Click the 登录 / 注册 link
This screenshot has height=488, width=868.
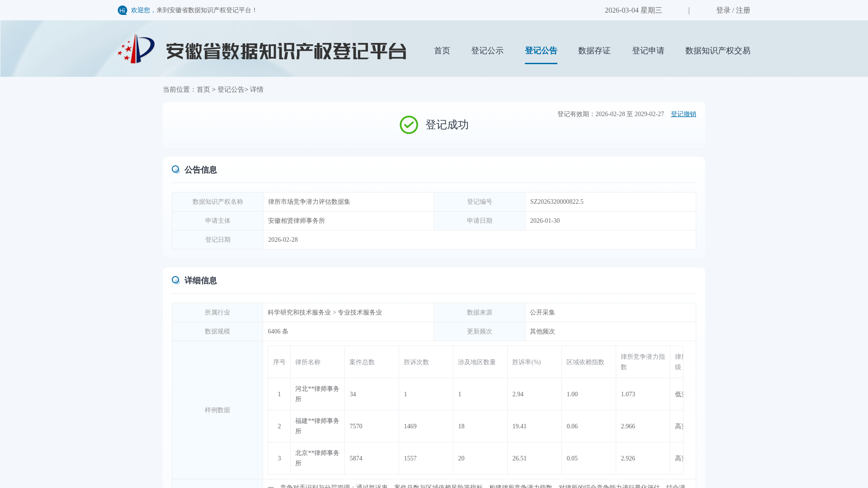click(733, 10)
